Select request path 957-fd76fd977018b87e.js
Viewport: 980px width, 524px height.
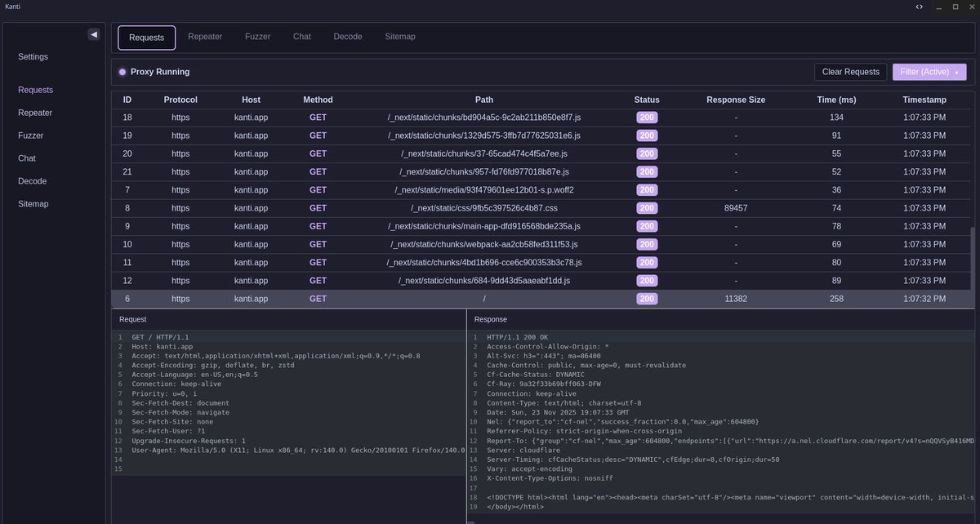click(484, 171)
